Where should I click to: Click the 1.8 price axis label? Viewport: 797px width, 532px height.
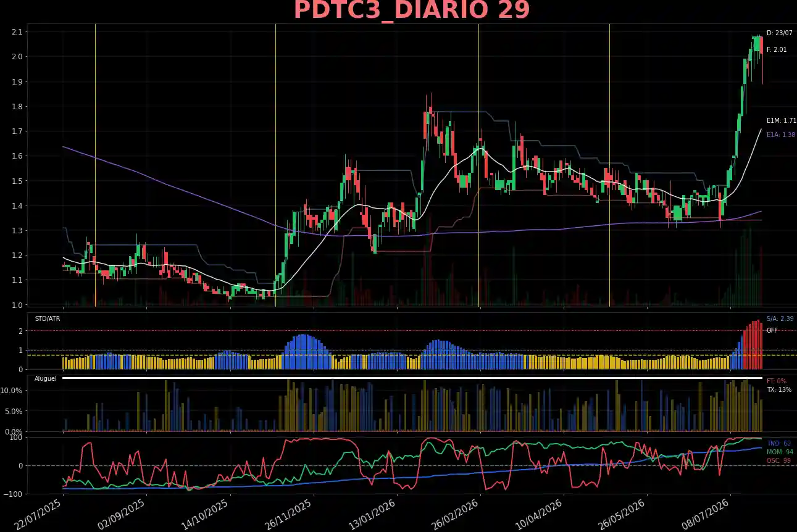[17, 107]
